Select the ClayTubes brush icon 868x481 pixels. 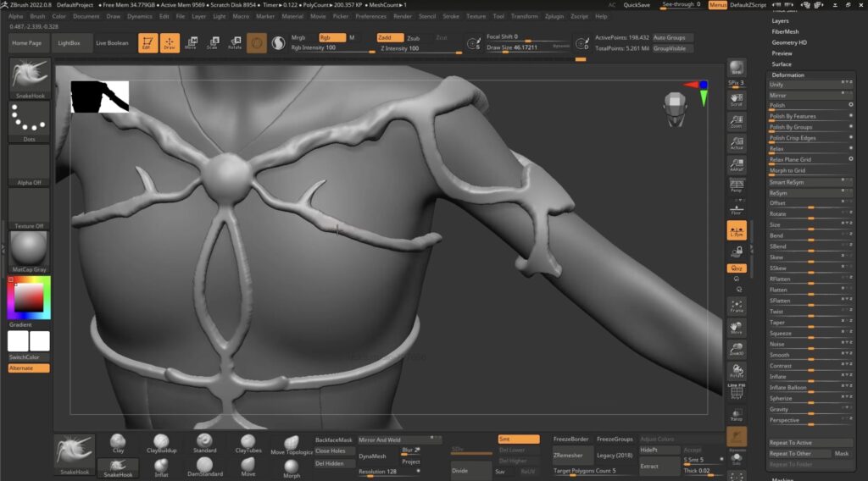(248, 444)
